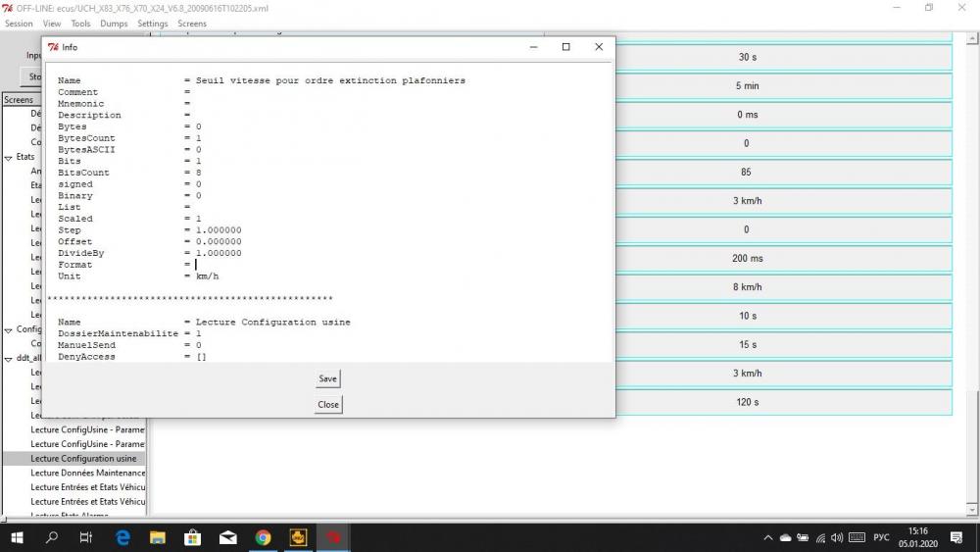Click the 'DenyAccess = []' line
980x552 pixels.
(x=132, y=357)
